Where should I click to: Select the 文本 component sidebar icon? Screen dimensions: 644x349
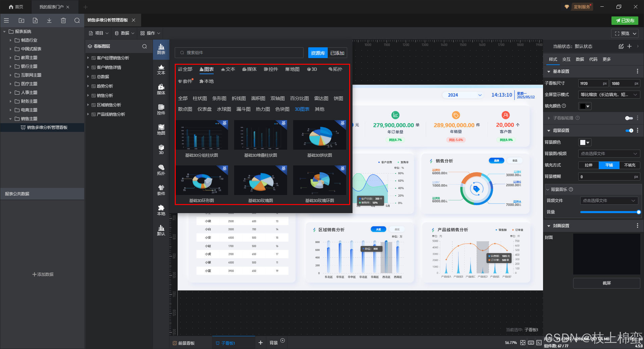161,69
